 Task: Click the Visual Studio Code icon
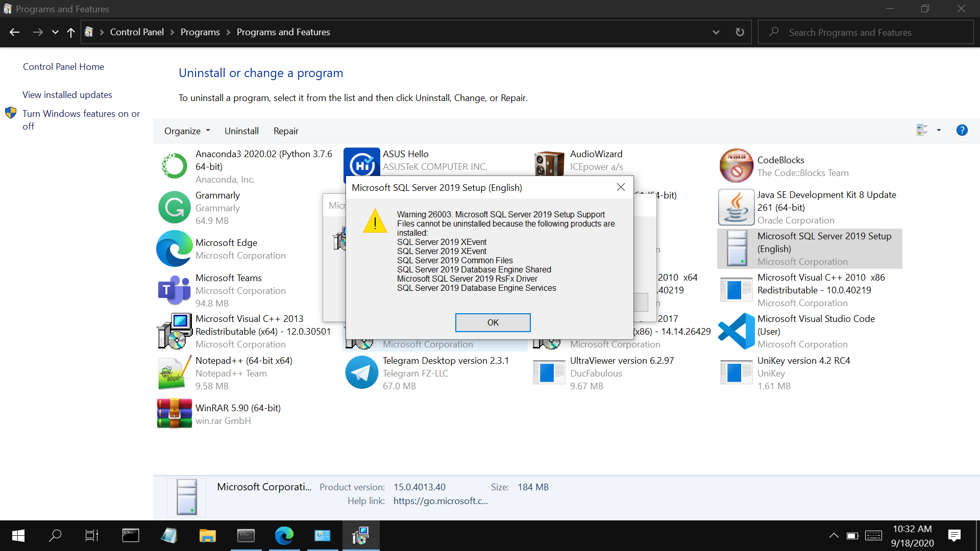736,331
